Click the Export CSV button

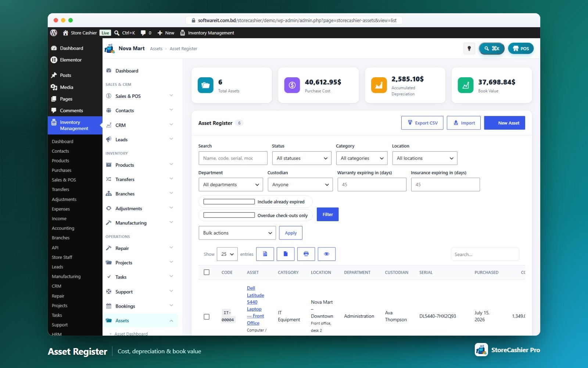coord(422,123)
